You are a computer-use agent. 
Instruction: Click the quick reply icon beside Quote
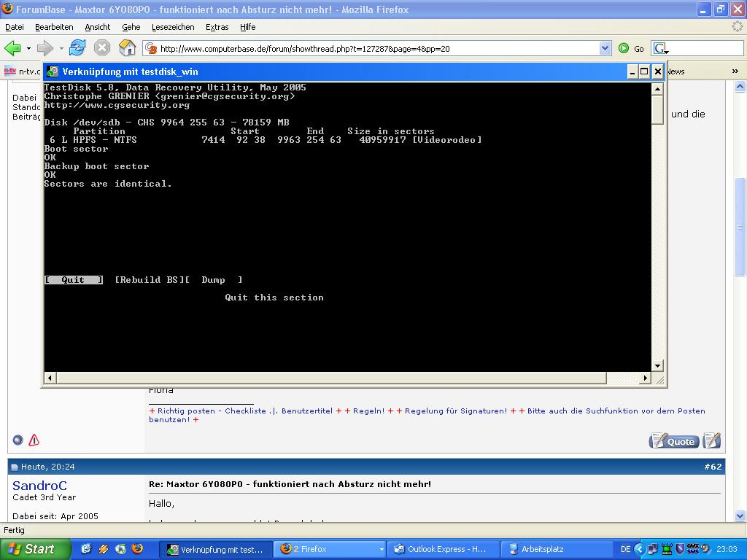(x=712, y=441)
